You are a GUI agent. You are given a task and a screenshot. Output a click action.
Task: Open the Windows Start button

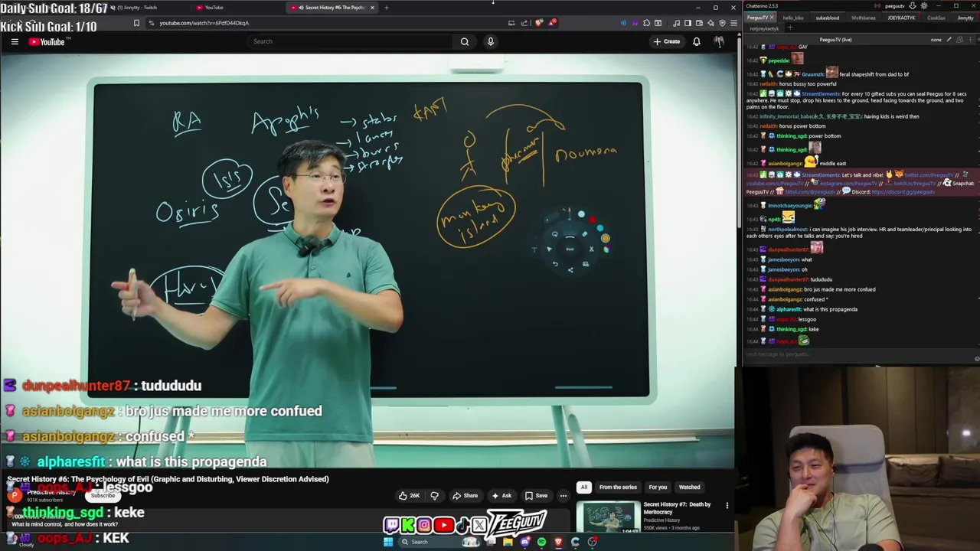coord(388,542)
